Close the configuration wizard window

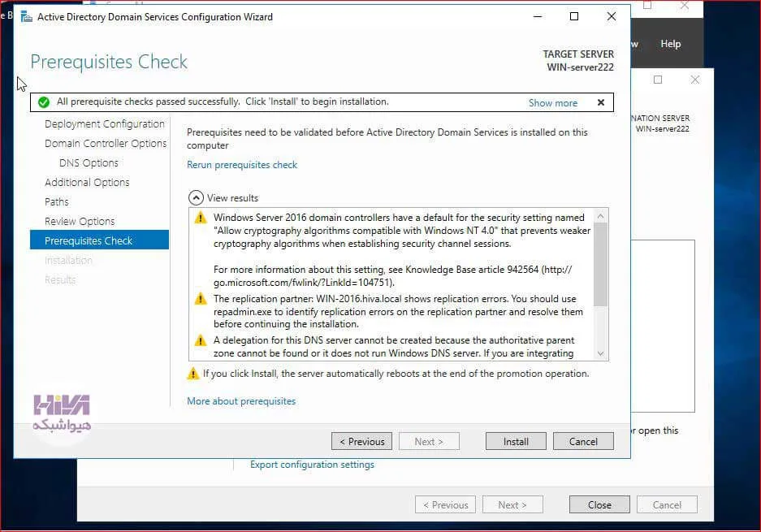[x=612, y=16]
